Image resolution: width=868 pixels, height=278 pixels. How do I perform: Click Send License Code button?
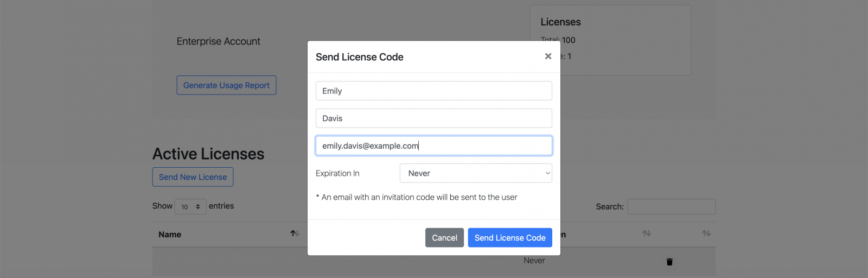point(510,238)
